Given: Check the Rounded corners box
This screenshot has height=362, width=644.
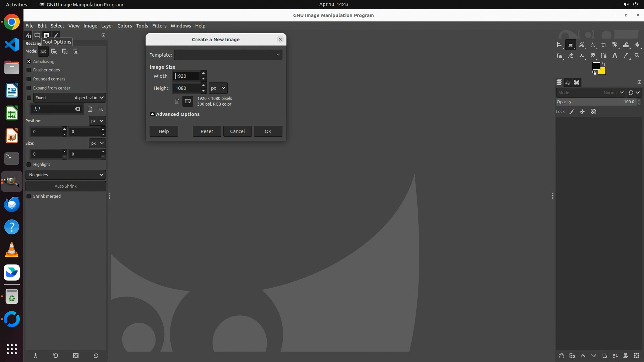Looking at the screenshot, I should coord(29,79).
